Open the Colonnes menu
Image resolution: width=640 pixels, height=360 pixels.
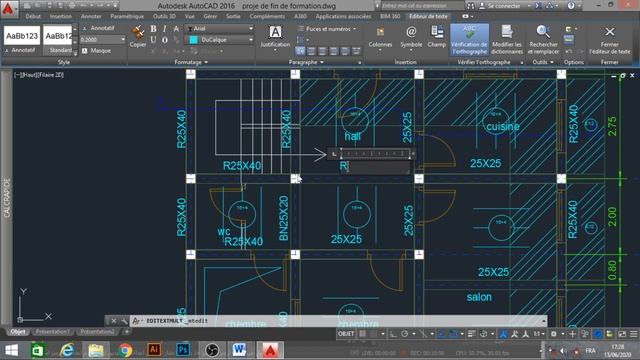[x=380, y=38]
